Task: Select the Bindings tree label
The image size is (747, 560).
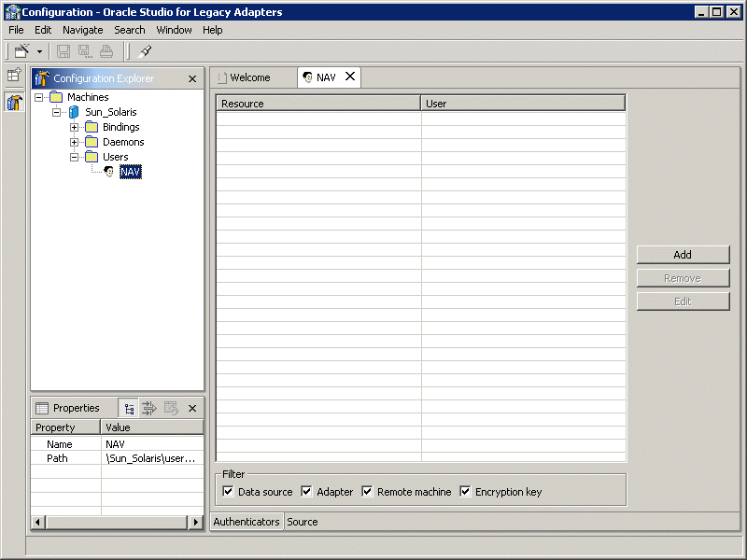Action: pyautogui.click(x=121, y=127)
